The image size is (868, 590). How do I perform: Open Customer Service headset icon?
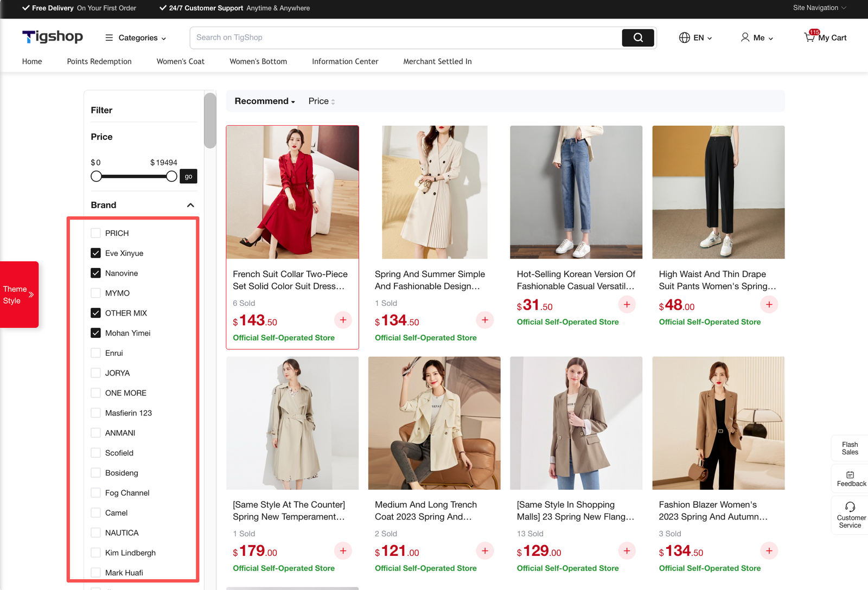850,507
